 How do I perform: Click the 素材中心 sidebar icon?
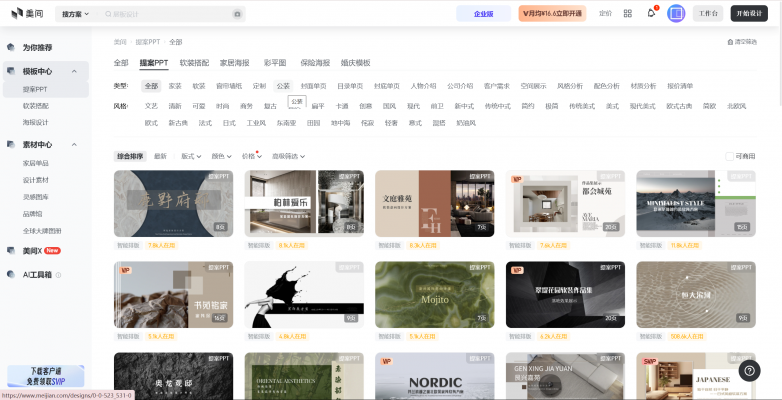[11, 145]
